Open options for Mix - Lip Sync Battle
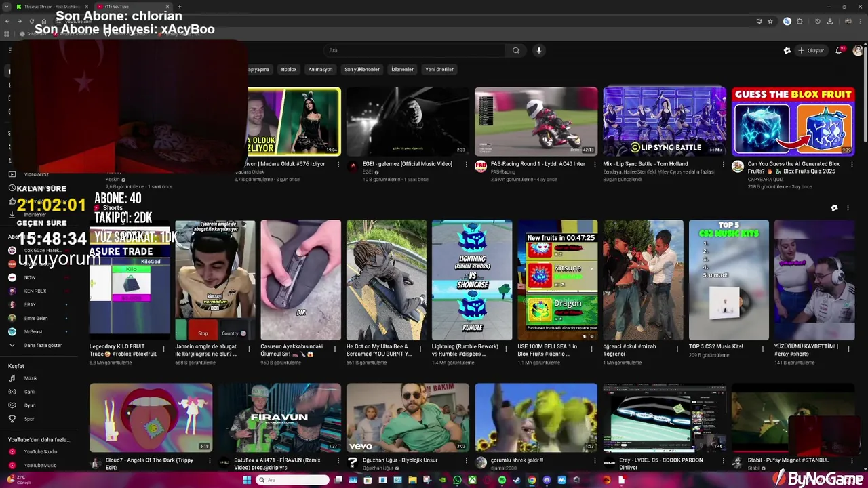Viewport: 868px width, 488px height. point(723,164)
